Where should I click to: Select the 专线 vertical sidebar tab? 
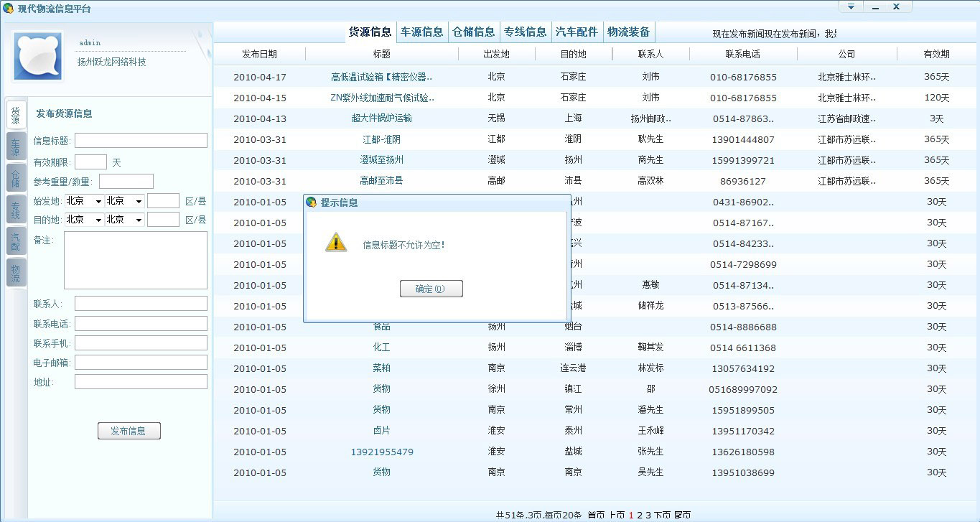click(x=16, y=210)
